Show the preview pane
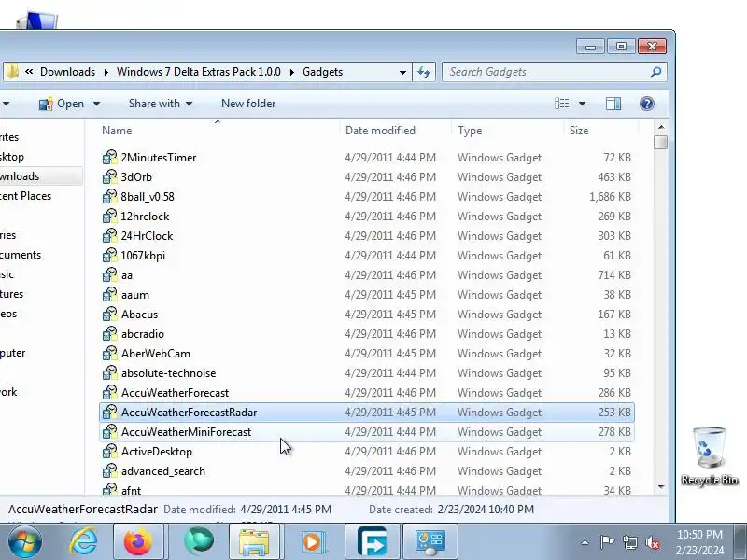 613,104
